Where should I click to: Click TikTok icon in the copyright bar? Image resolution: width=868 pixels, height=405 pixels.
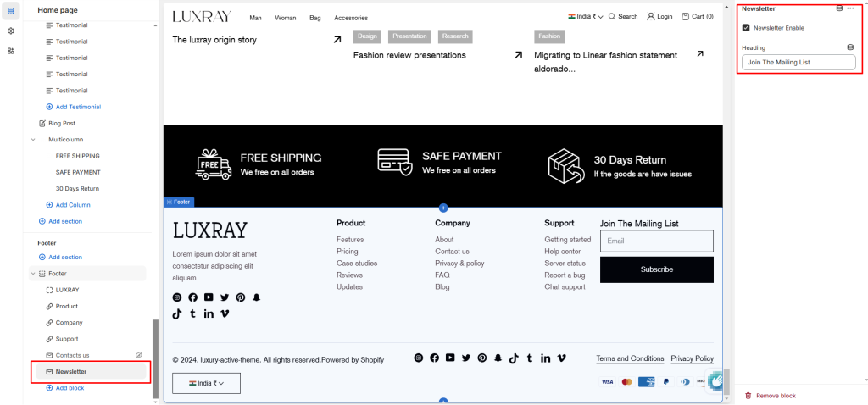pyautogui.click(x=514, y=358)
